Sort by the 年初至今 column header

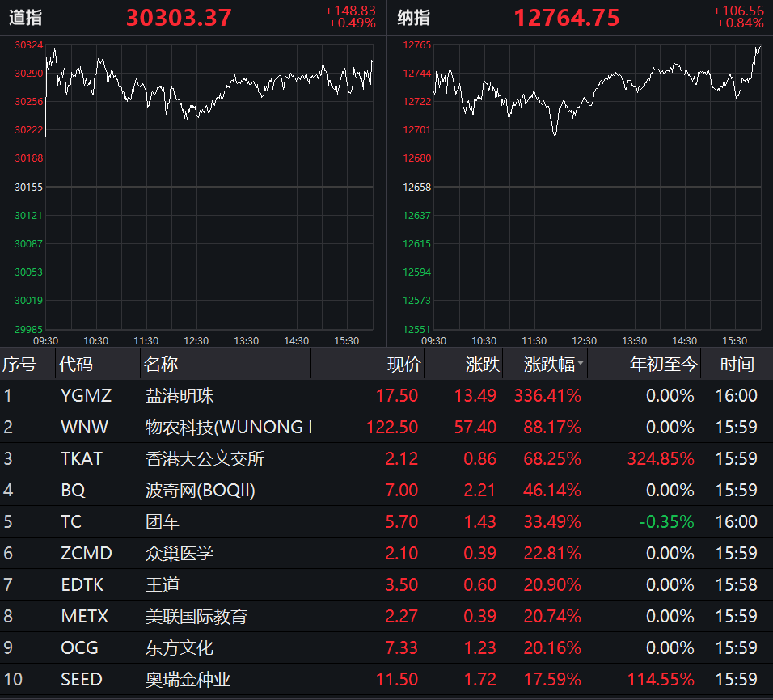pos(664,365)
